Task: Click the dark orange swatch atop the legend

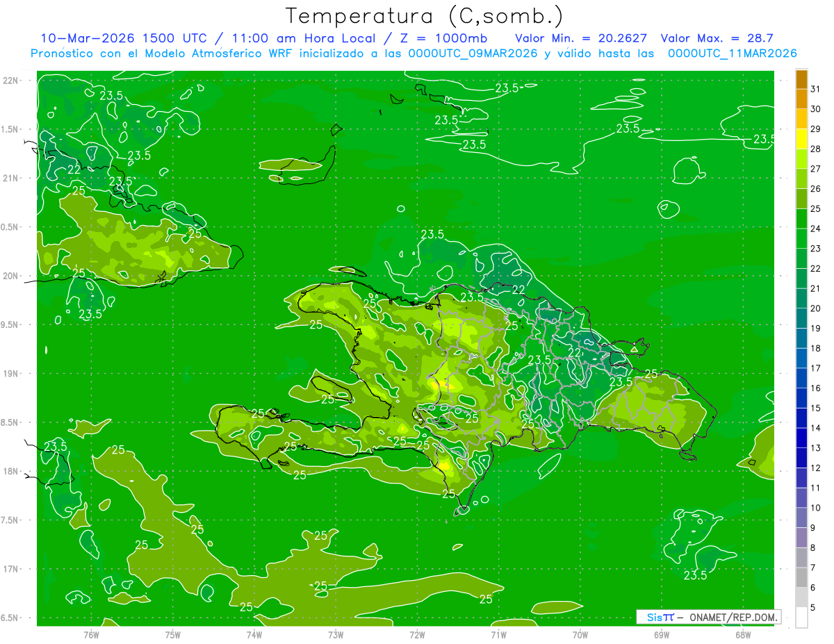Action: (801, 79)
